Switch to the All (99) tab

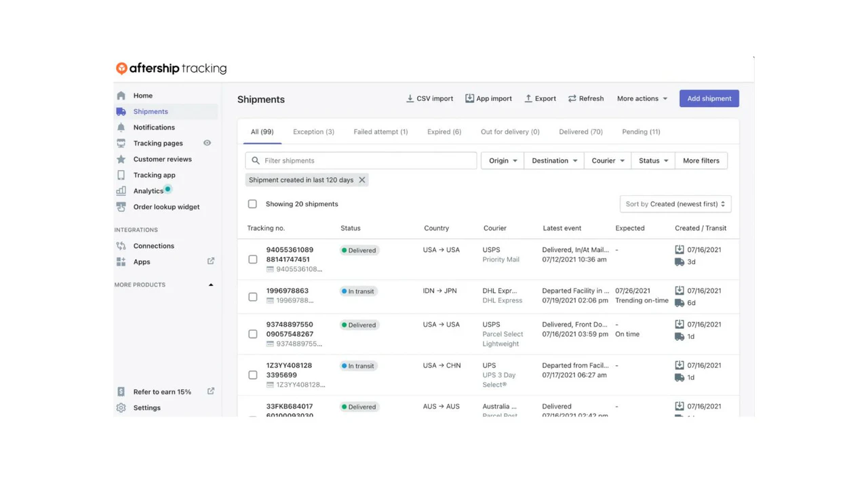tap(262, 131)
